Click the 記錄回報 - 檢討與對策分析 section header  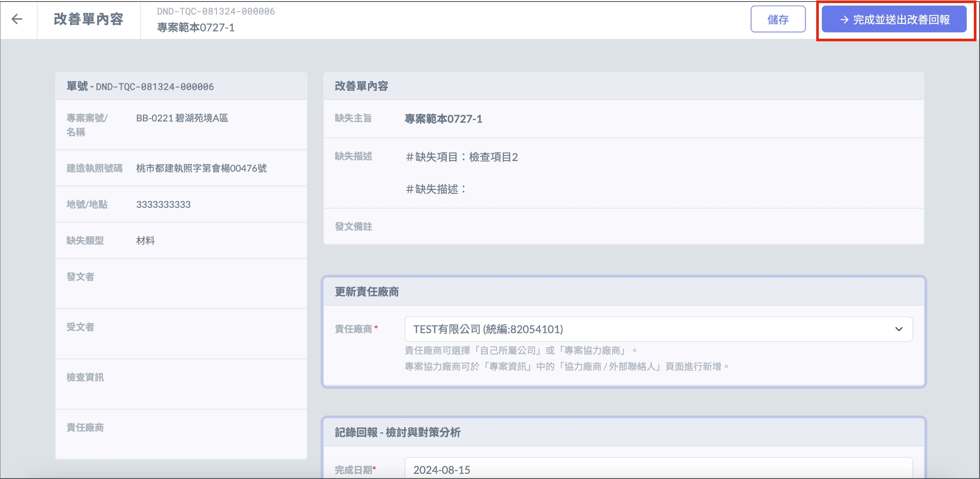point(397,432)
